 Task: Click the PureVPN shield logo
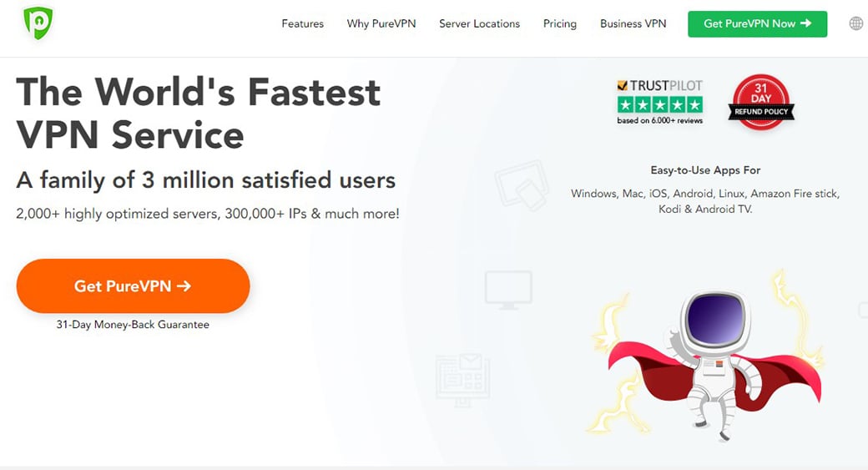(38, 24)
